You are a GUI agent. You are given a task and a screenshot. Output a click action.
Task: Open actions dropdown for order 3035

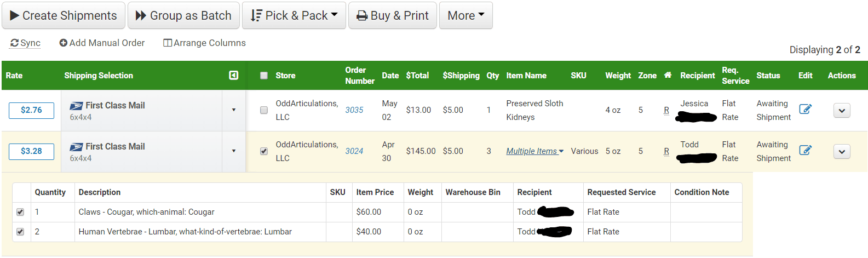(x=842, y=111)
